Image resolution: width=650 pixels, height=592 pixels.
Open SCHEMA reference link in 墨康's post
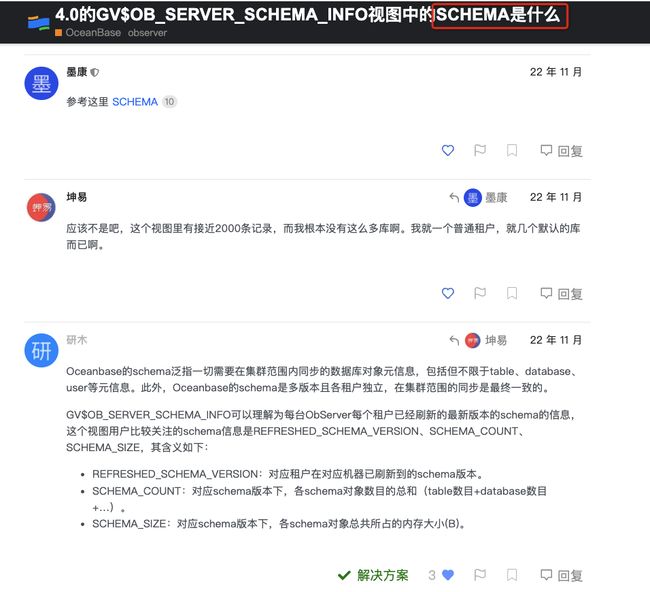click(135, 102)
